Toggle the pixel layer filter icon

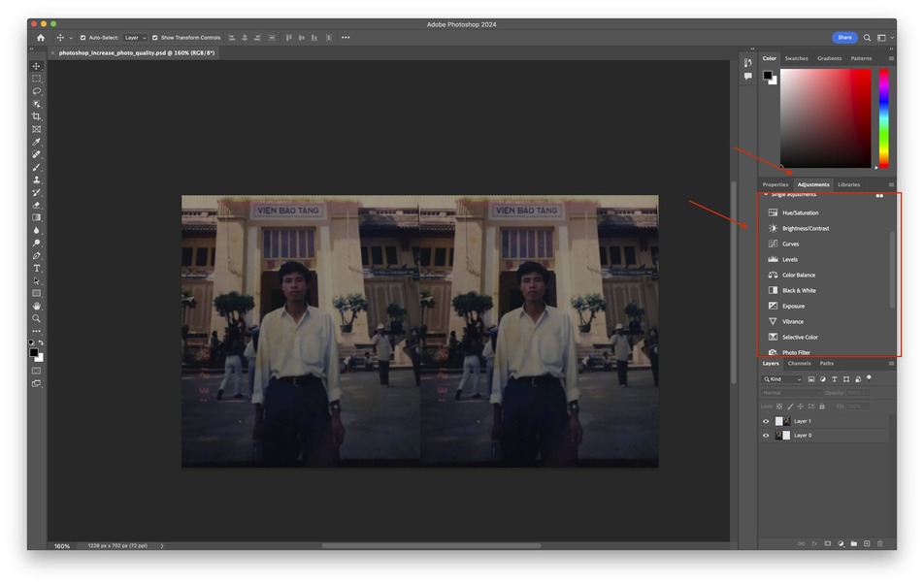point(811,379)
